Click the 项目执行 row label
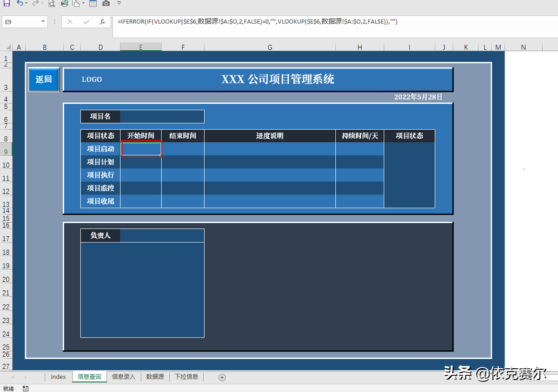 click(100, 175)
